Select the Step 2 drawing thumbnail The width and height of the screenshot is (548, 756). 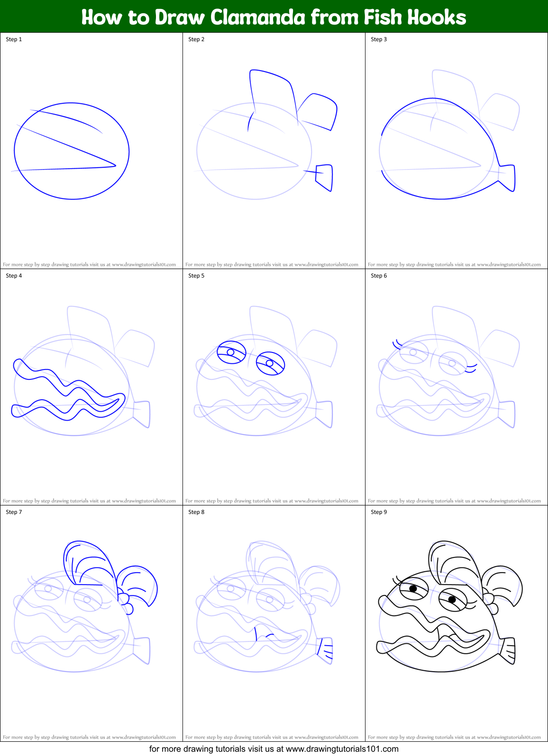[267, 135]
